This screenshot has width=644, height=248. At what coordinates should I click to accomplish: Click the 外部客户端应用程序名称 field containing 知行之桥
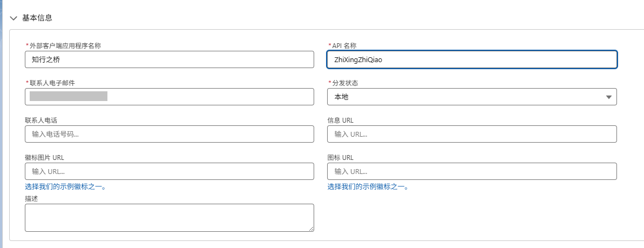tap(169, 59)
